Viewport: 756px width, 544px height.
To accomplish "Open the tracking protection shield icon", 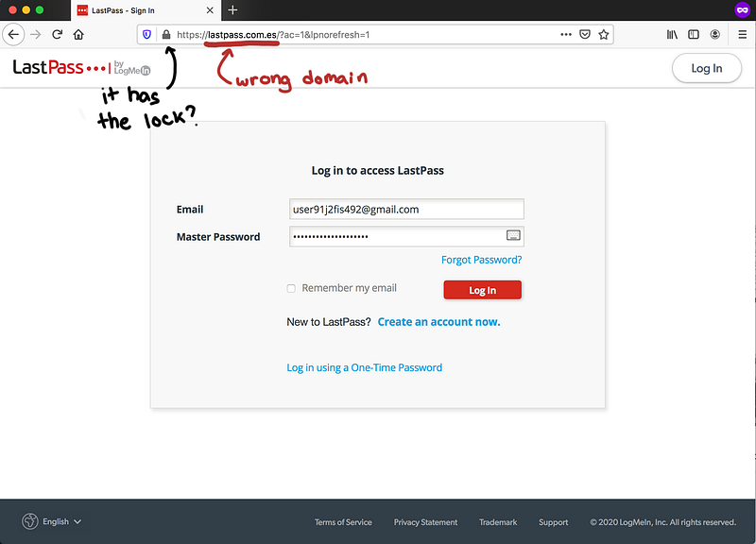I will [x=147, y=35].
